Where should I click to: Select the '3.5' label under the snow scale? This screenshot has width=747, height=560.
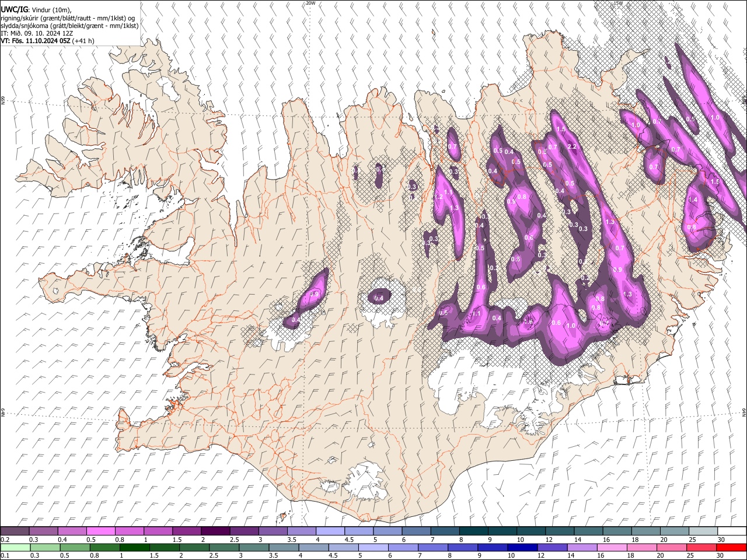click(291, 540)
